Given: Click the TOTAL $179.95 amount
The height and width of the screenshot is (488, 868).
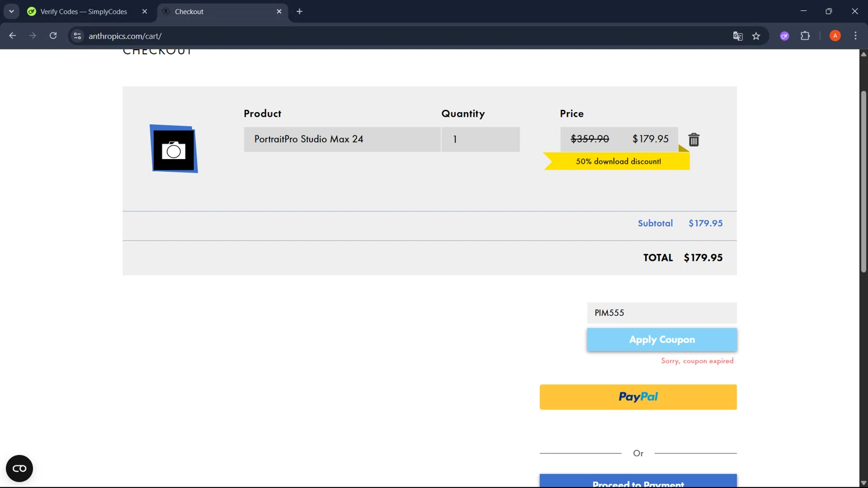Looking at the screenshot, I should 703,258.
